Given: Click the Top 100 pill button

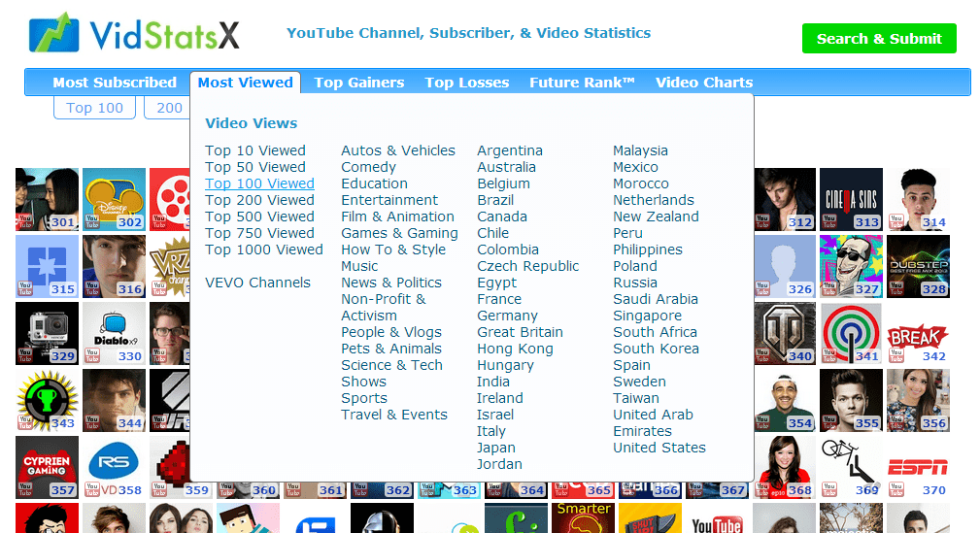Looking at the screenshot, I should point(94,108).
